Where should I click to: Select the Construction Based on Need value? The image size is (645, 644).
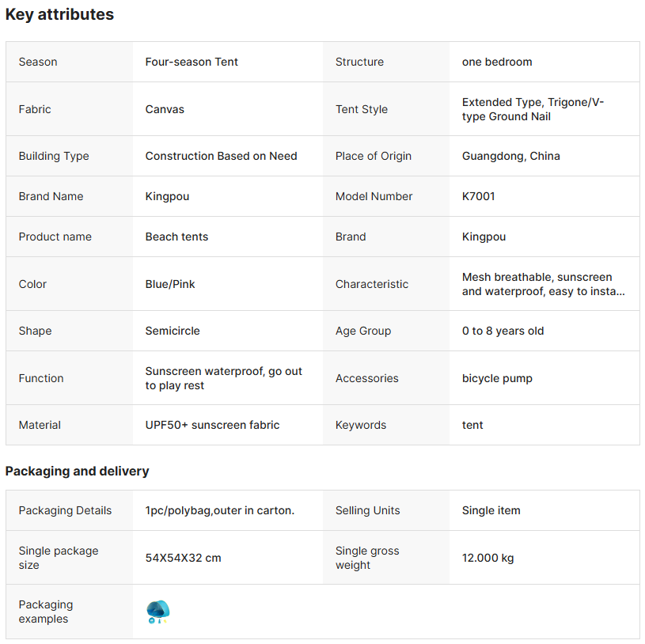(221, 156)
